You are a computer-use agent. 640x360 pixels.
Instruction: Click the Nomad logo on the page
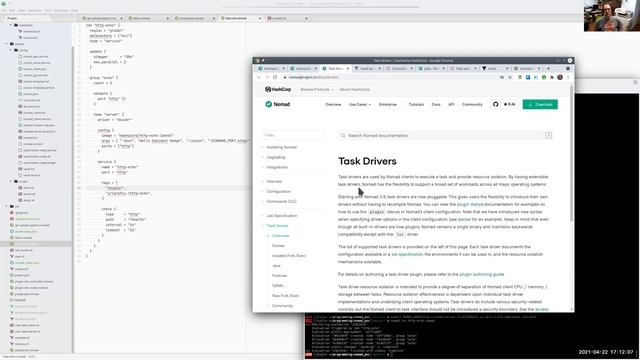click(x=278, y=104)
